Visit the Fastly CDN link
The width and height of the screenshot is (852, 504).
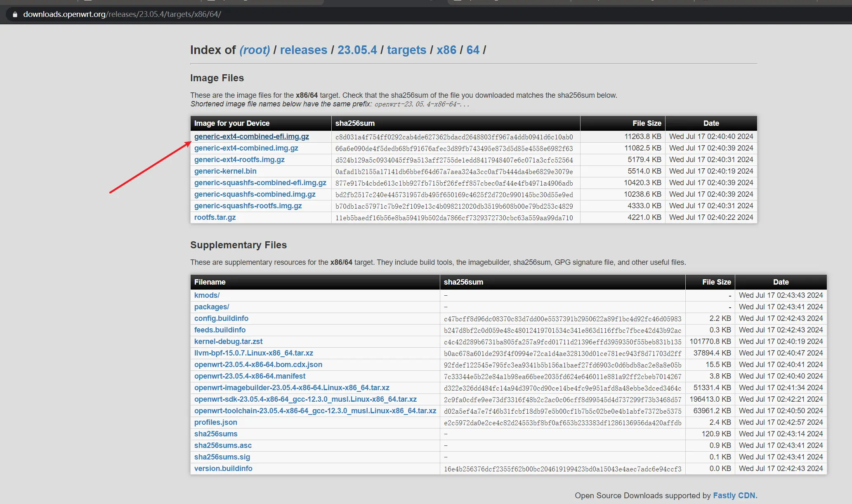[735, 495]
